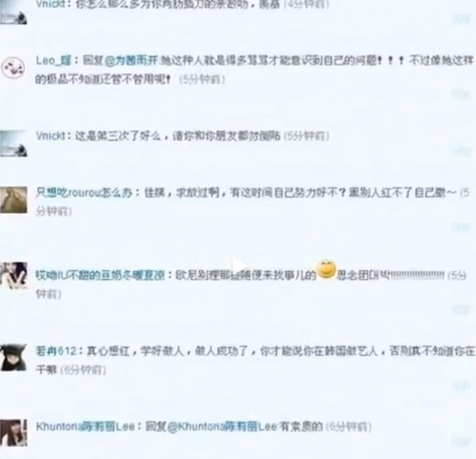Open Leo_ user's round cartoon avatar
This screenshot has height=459, width=476.
(13, 67)
